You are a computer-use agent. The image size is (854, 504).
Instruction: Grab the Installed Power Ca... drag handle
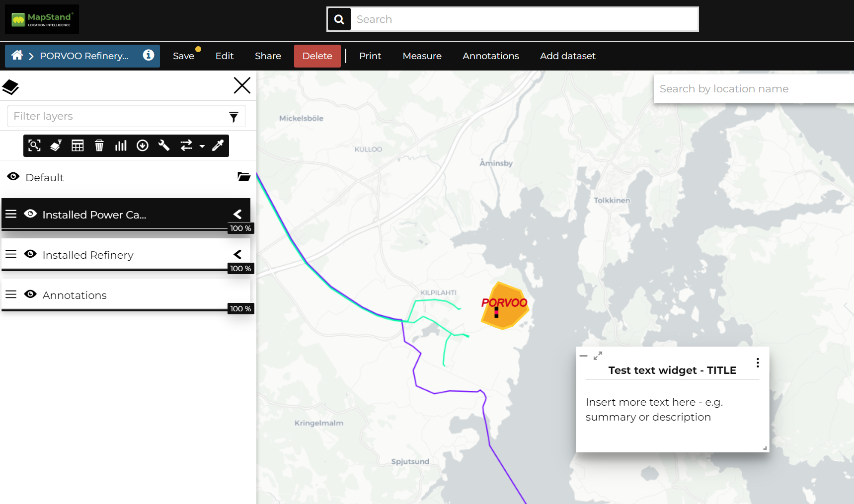pyautogui.click(x=11, y=214)
